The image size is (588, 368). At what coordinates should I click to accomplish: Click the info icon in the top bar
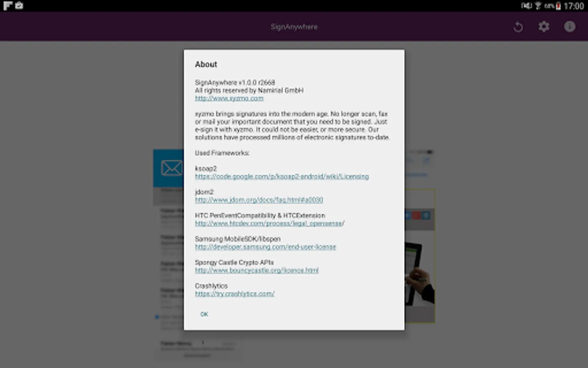coord(570,27)
